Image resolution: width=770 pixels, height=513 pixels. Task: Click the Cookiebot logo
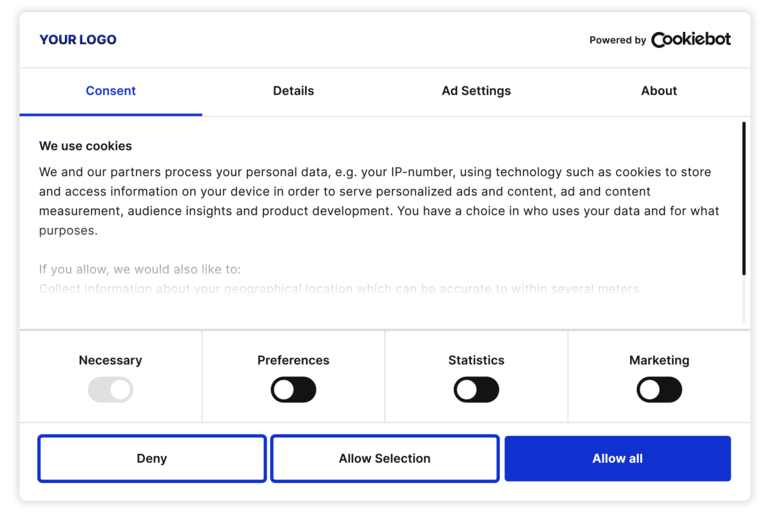click(x=690, y=40)
